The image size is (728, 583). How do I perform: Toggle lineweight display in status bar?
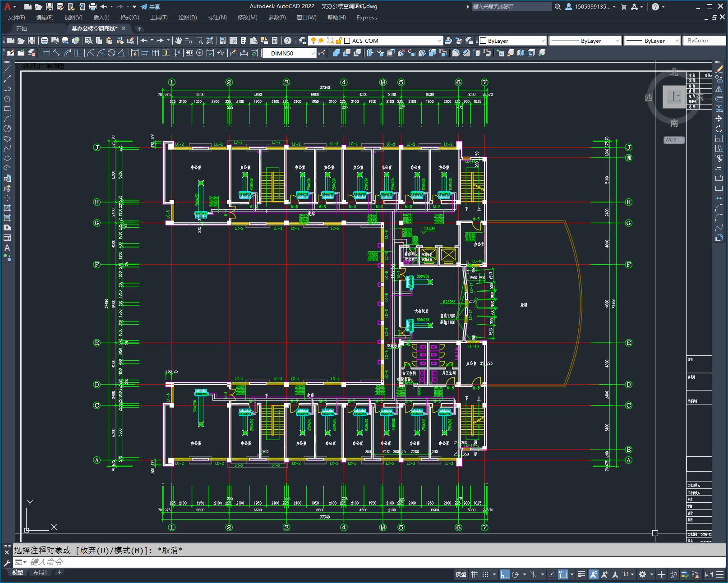tap(582, 574)
